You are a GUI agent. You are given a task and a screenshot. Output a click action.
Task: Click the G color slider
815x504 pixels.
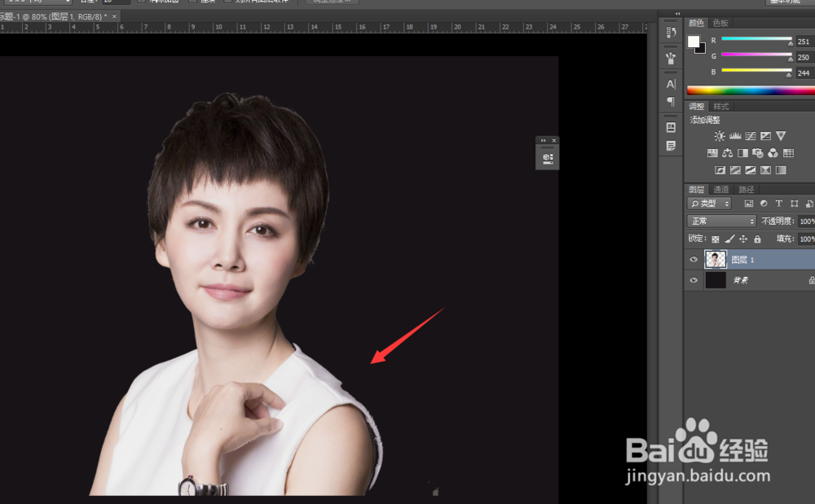point(756,55)
